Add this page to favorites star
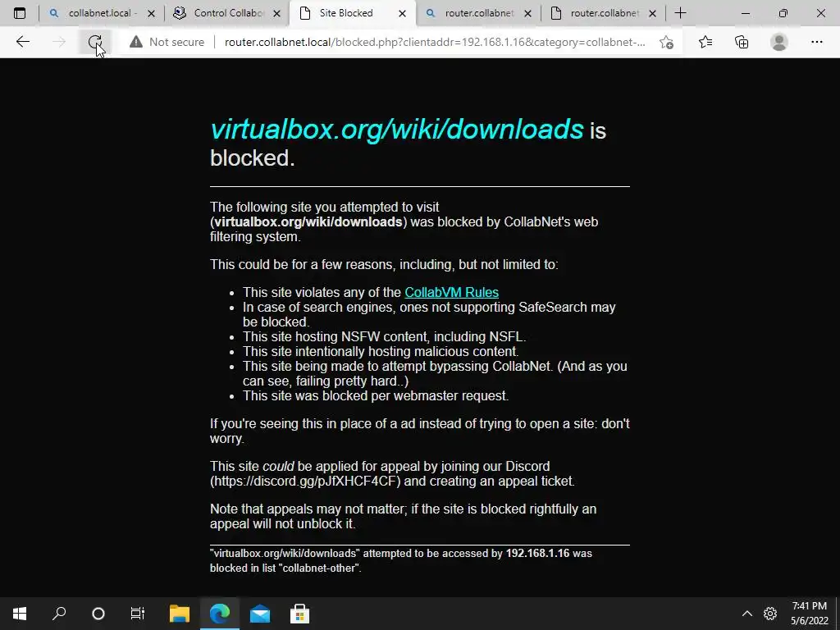This screenshot has height=630, width=840. click(x=666, y=42)
